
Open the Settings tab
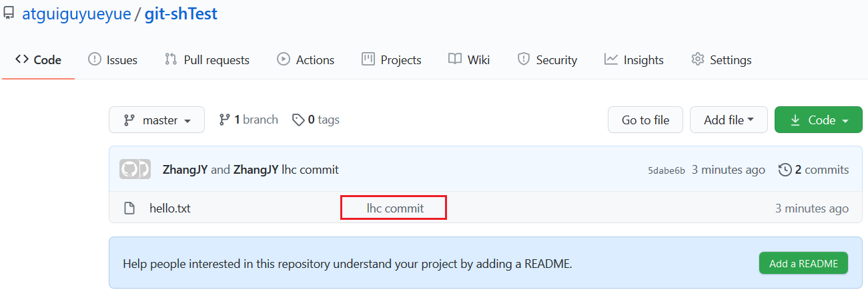(x=721, y=60)
